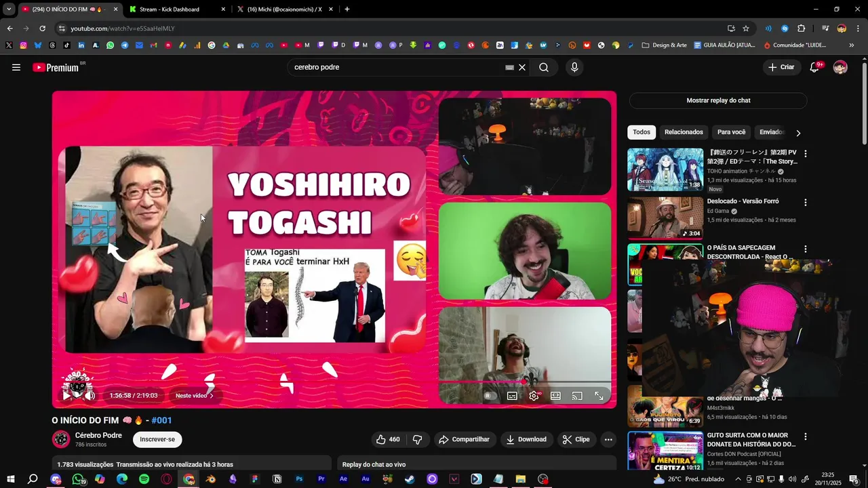This screenshot has width=868, height=488.
Task: Dislike the video
Action: tap(417, 439)
